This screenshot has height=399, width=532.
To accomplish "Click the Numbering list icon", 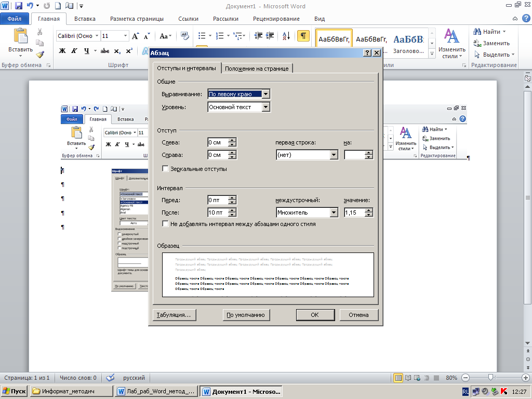I will (x=220, y=36).
